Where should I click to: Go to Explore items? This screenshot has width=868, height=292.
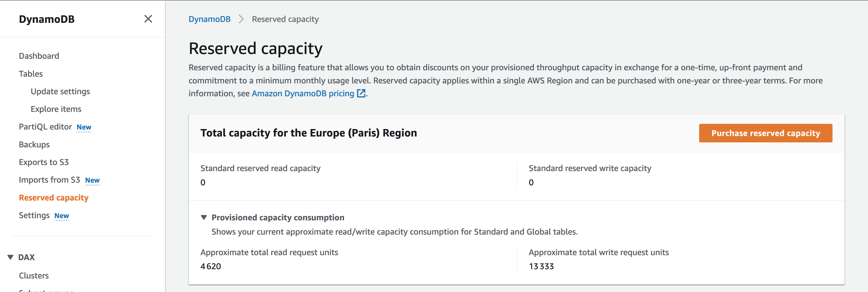[56, 109]
